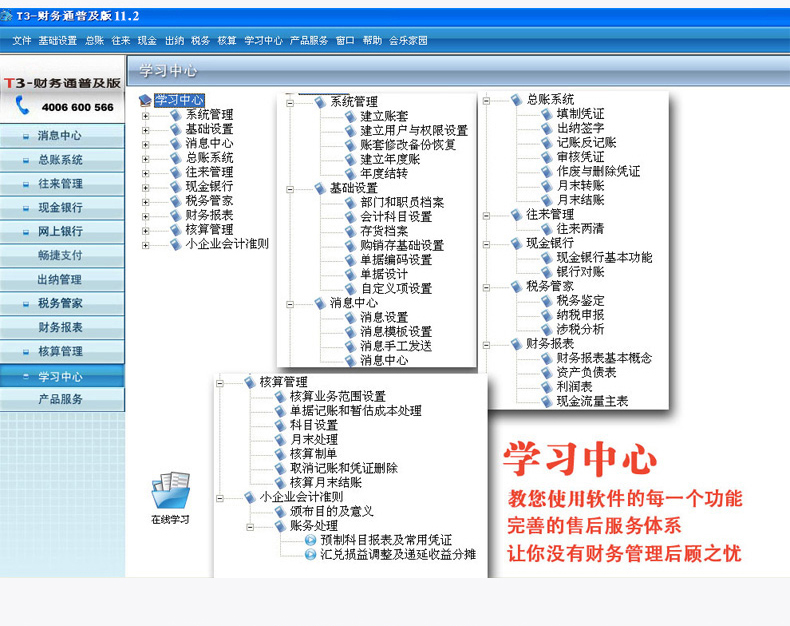
Task: Click the book icon next to 会计科目设置
Action: [x=351, y=217]
